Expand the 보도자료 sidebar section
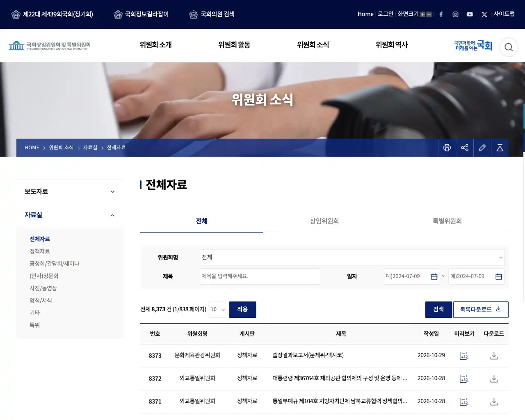Image resolution: width=525 pixels, height=420 pixels. tap(70, 192)
